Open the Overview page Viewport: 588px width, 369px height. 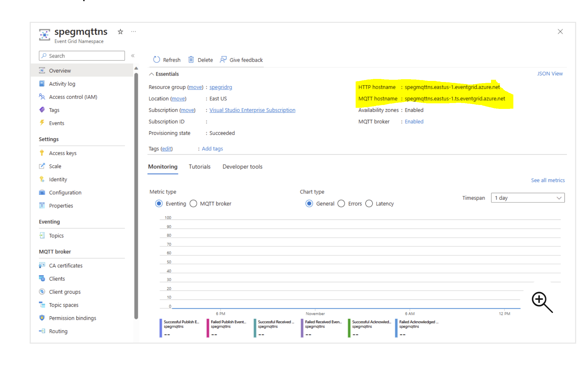click(x=82, y=71)
